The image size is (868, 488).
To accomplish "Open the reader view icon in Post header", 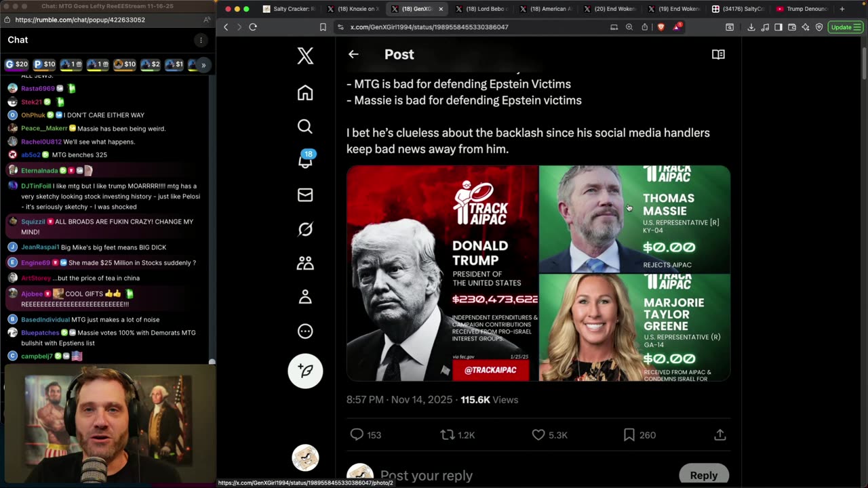I will (x=718, y=54).
